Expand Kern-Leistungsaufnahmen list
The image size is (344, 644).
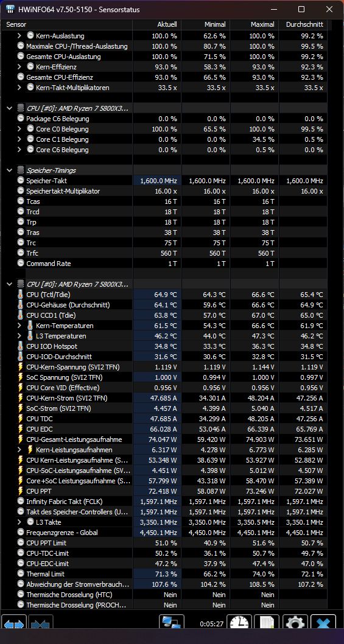[x=19, y=450]
